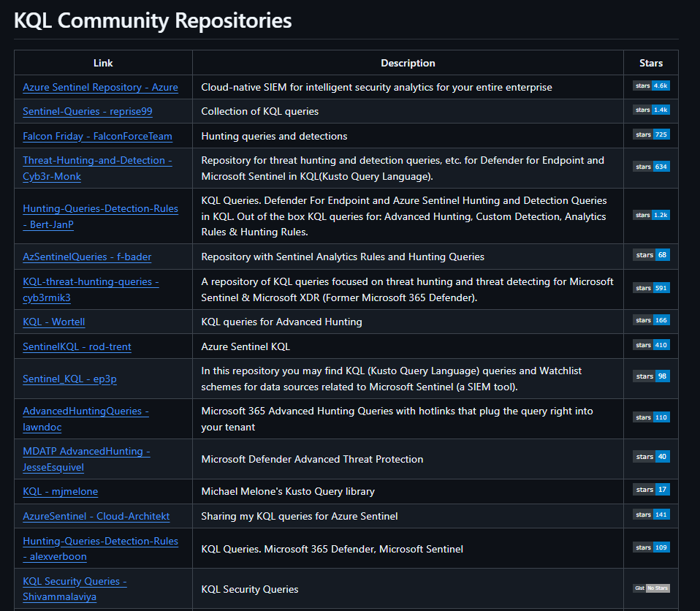Select the 'Hunting queries and detections' description
Image resolution: width=700 pixels, height=611 pixels.
(x=274, y=136)
